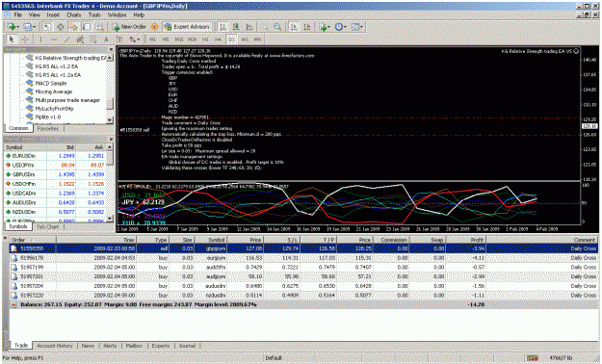602x364 pixels.
Task: Switch chart to candlesticks type
Action: [236, 27]
